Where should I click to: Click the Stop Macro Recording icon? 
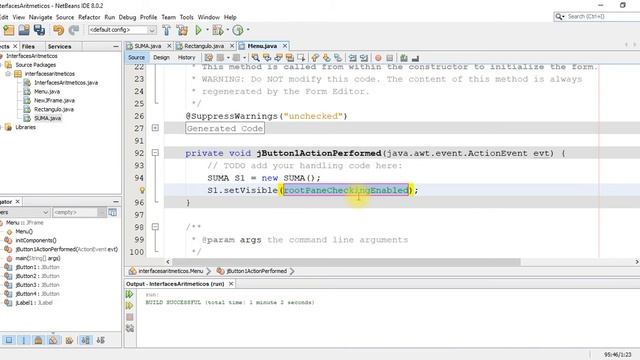(x=389, y=58)
